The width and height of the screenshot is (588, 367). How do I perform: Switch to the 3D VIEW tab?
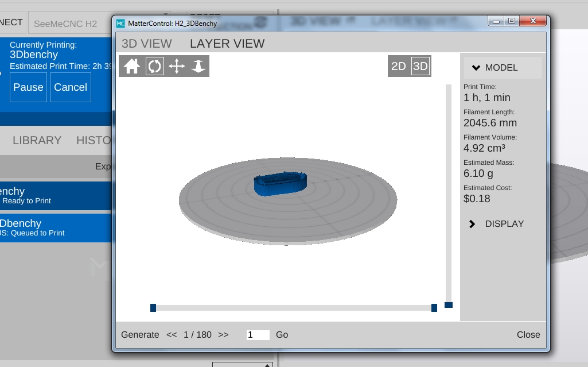coord(147,44)
